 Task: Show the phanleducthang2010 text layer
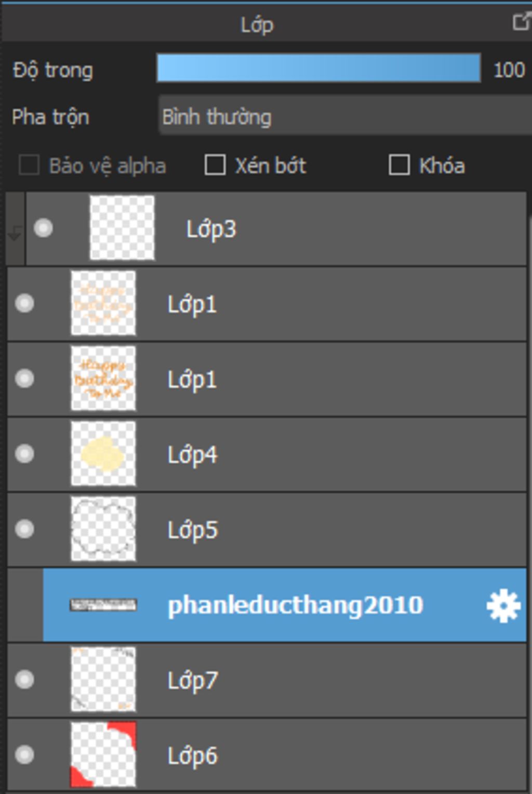click(24, 605)
